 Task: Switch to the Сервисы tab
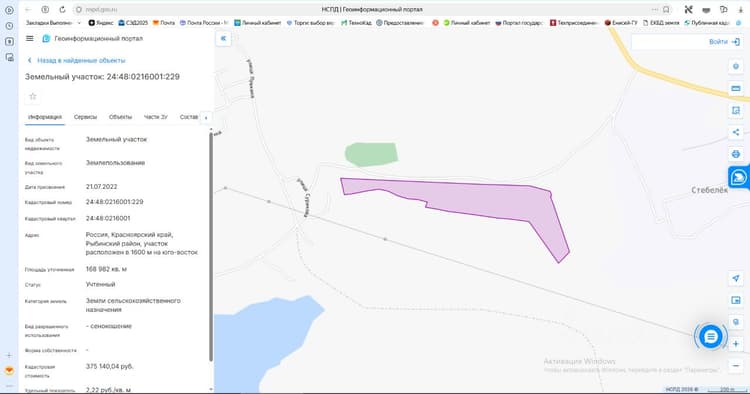tap(85, 117)
